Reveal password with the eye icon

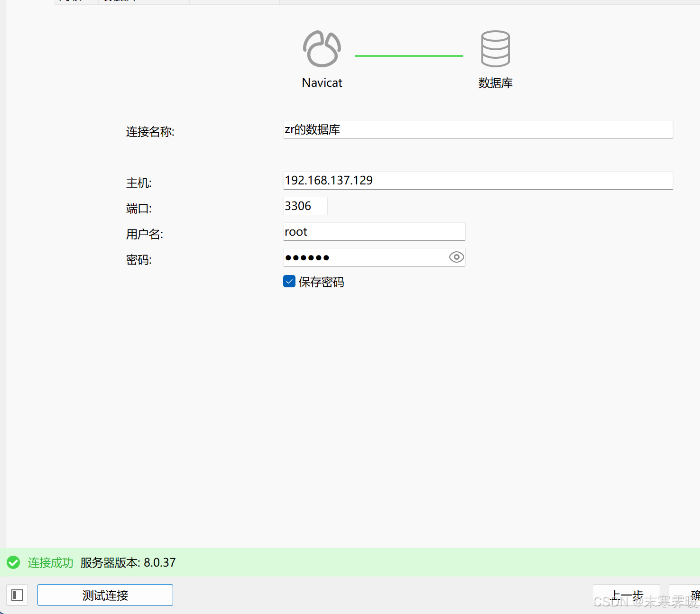(x=456, y=257)
